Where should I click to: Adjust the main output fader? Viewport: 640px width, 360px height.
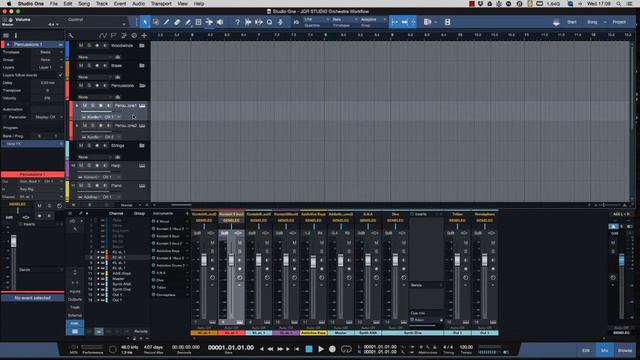pyautogui.click(x=621, y=260)
